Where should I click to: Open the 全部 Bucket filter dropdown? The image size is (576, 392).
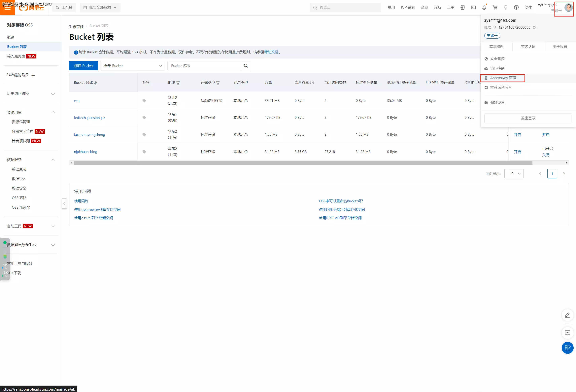coord(133,66)
